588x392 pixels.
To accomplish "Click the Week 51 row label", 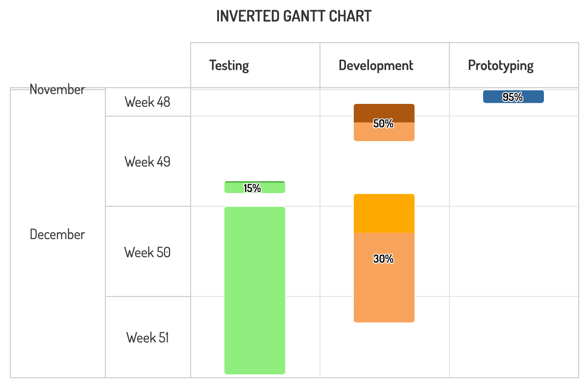I will (147, 338).
